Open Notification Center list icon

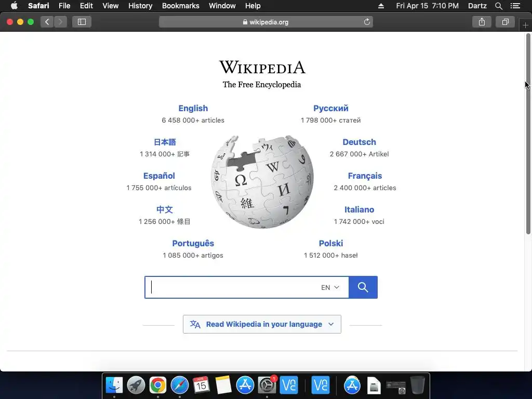click(515, 6)
